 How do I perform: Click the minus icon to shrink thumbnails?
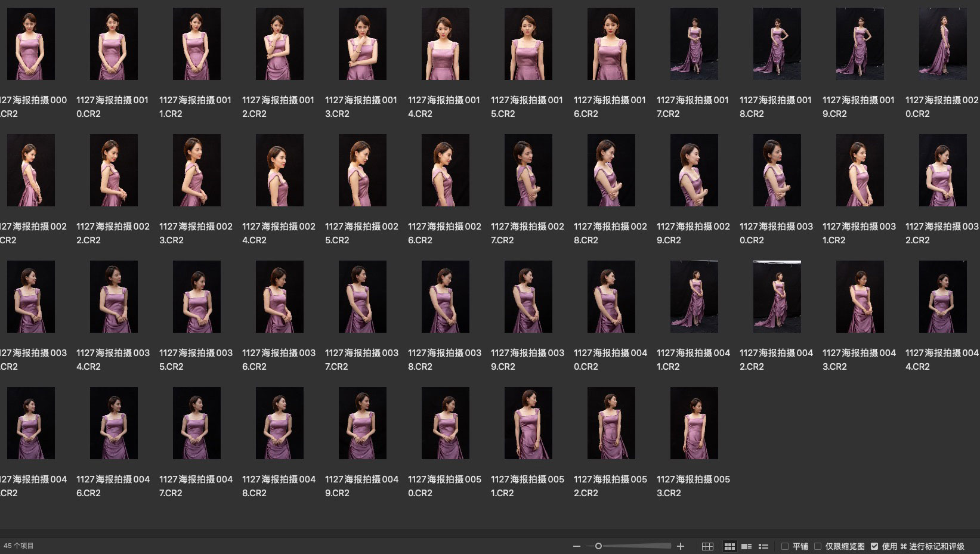[576, 546]
